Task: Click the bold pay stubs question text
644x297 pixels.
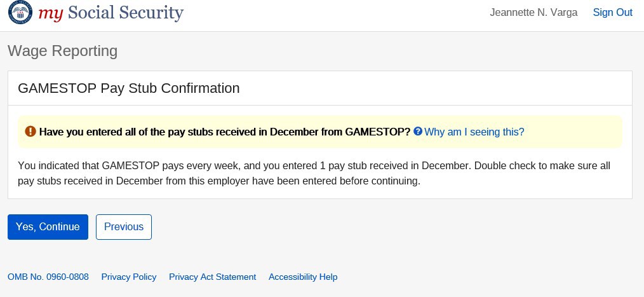Action: (x=224, y=132)
